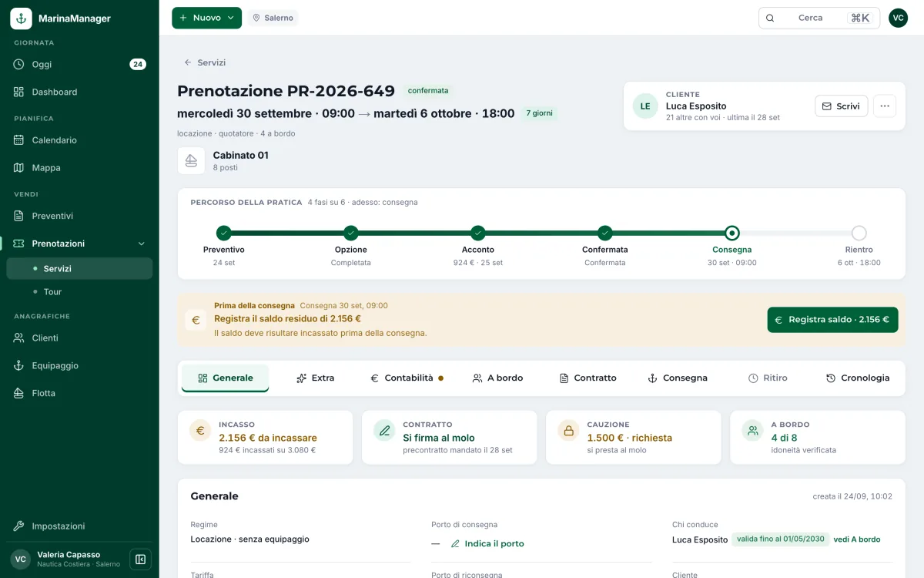The width and height of the screenshot is (924, 578).
Task: Select the Rientro step marker
Action: 859,233
